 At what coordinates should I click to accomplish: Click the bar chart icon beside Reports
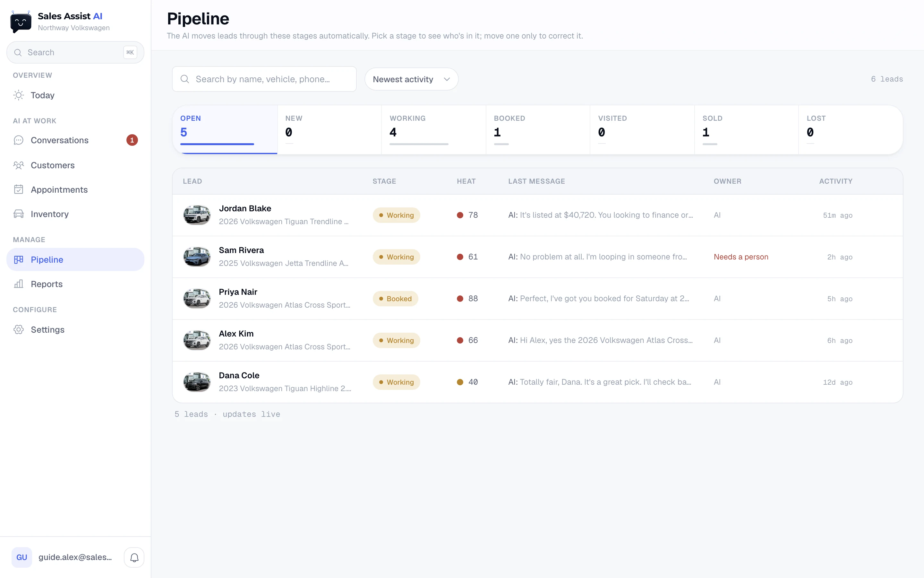point(18,284)
